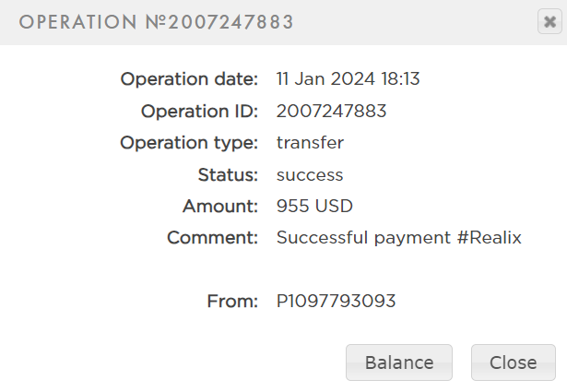The width and height of the screenshot is (567, 392).
Task: Click the 'transfer' operation type value
Action: click(310, 143)
